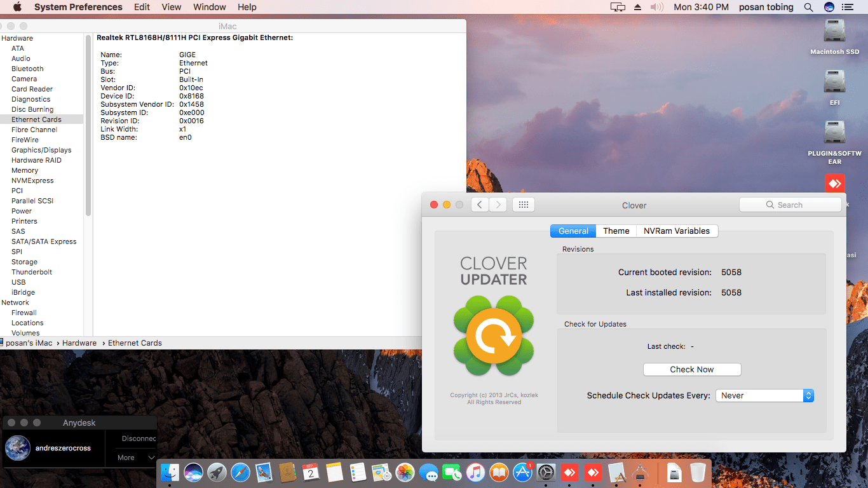The height and width of the screenshot is (488, 868).
Task: Go back in the Clover preference pane
Action: [x=480, y=205]
